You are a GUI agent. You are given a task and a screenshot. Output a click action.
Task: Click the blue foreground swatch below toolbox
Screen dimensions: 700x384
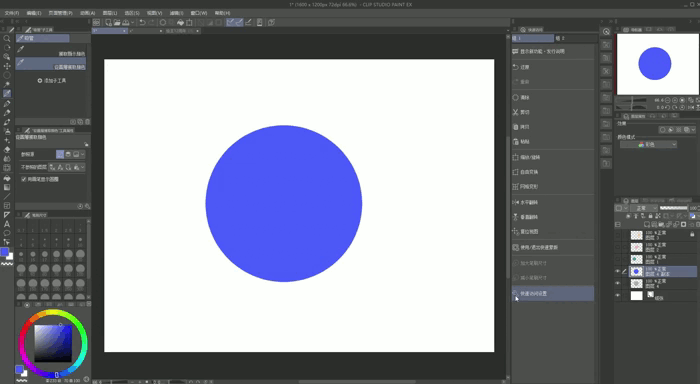point(4,252)
